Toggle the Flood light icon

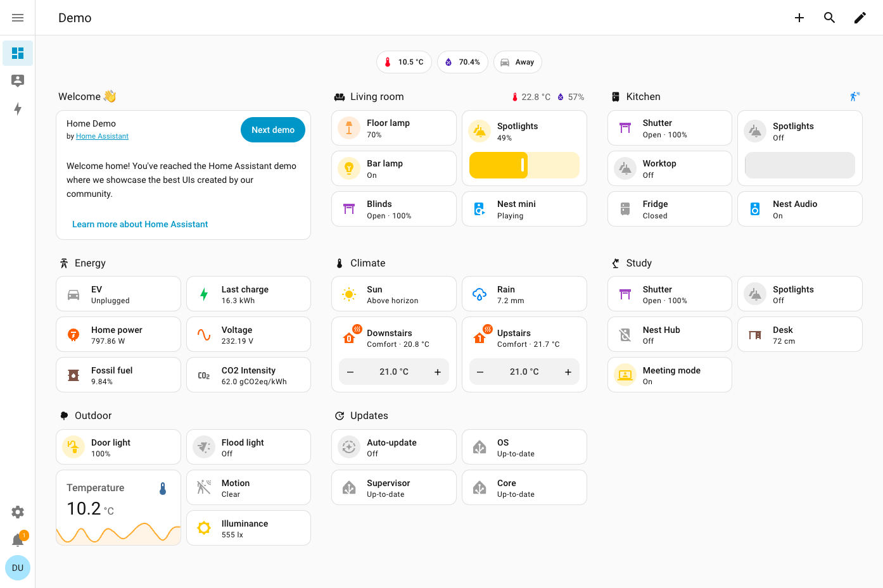pyautogui.click(x=204, y=447)
